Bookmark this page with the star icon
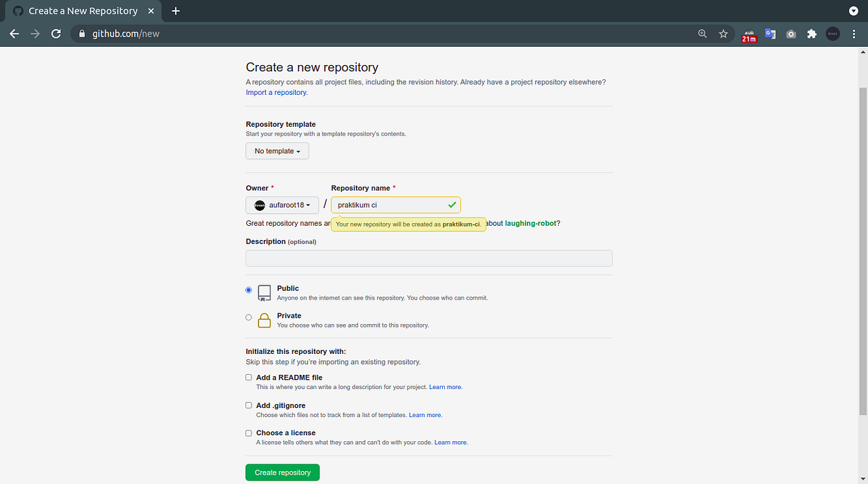Screen dimensions: 868x484 (x=723, y=33)
